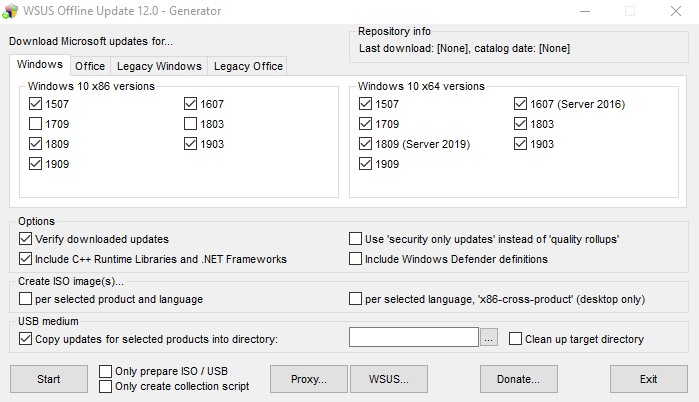The width and height of the screenshot is (699, 402).
Task: Toggle x64 1607 (Server 2016) checkbox
Action: coord(520,104)
